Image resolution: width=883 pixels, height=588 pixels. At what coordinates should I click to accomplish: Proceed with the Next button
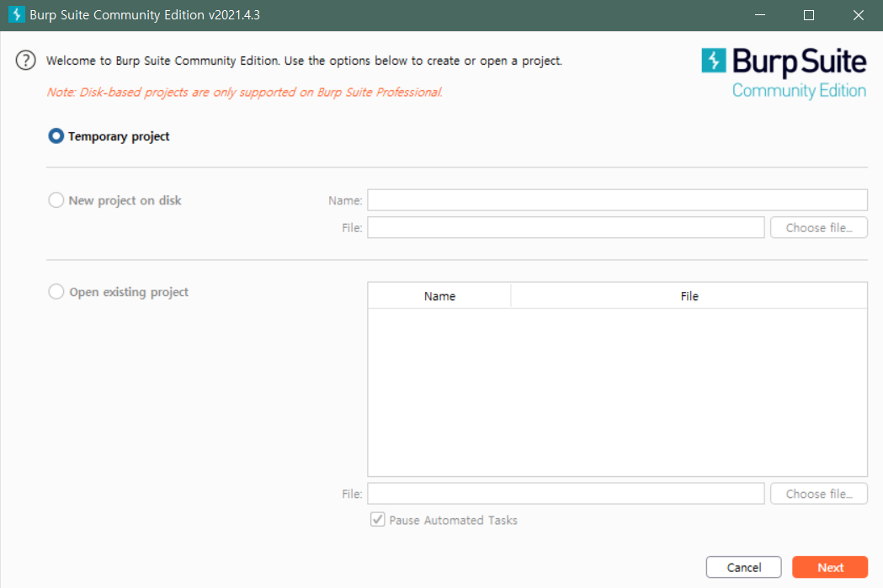830,567
